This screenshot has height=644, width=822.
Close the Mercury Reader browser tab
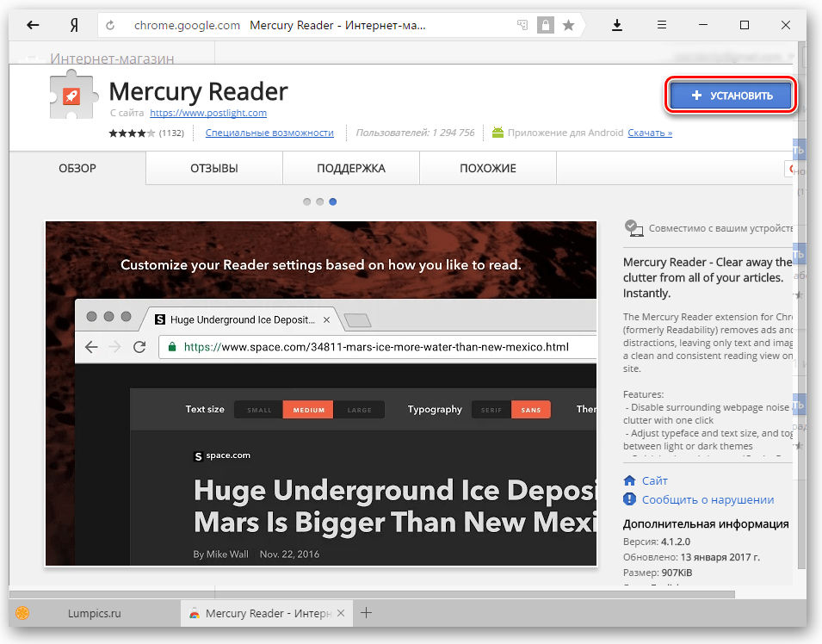[341, 613]
